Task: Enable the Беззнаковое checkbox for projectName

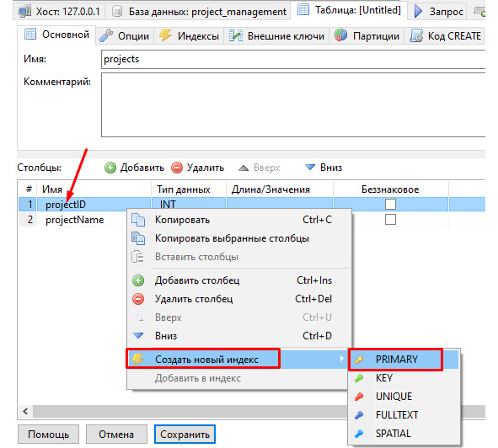Action: click(x=390, y=220)
